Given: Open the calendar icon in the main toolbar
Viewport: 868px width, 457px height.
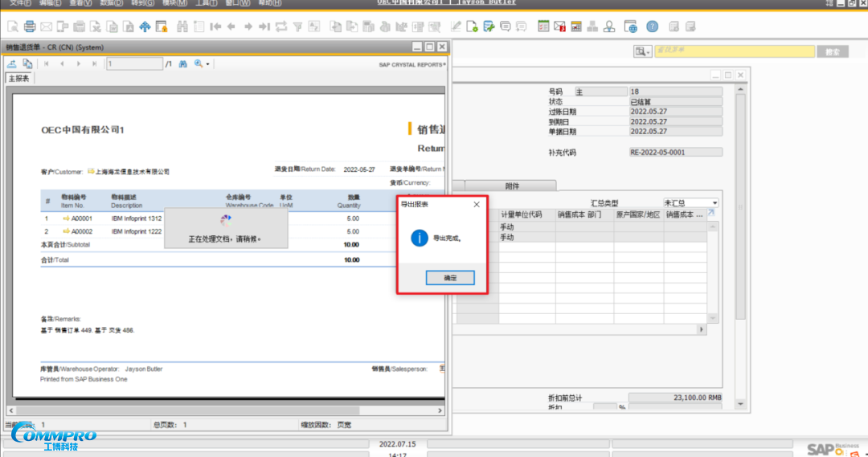Looking at the screenshot, I should (543, 27).
